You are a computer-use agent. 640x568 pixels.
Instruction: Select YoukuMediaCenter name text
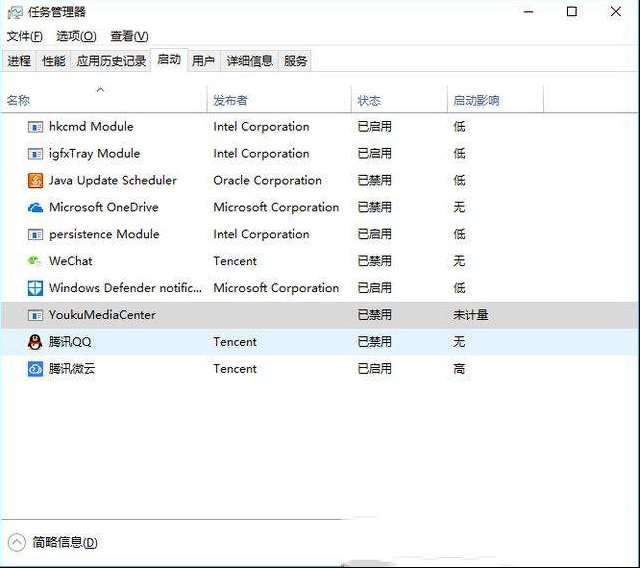pos(102,315)
